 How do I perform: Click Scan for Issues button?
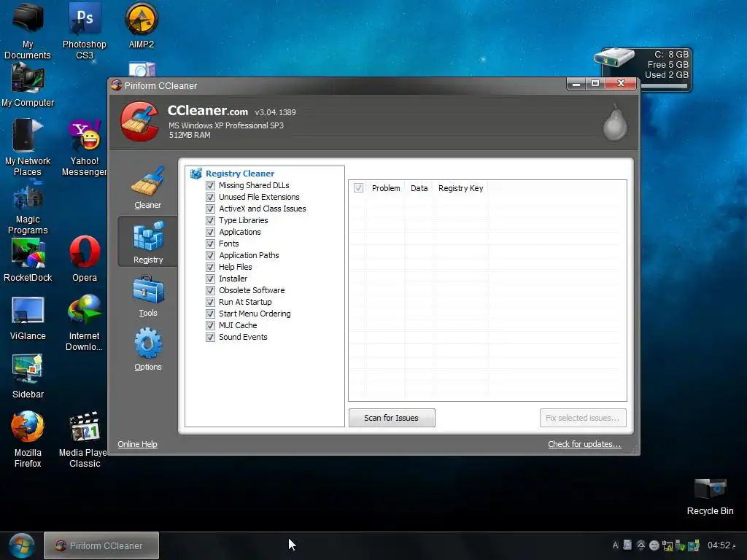392,418
